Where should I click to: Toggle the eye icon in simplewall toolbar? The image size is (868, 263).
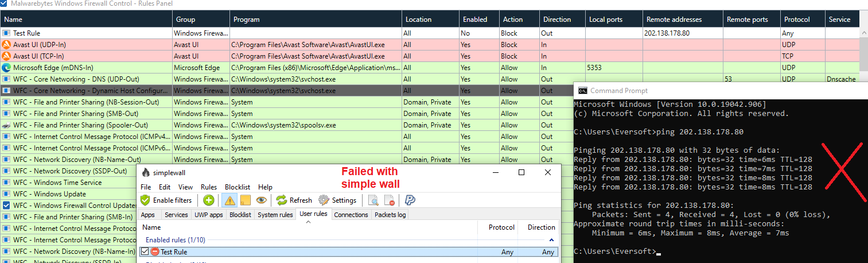tap(261, 200)
